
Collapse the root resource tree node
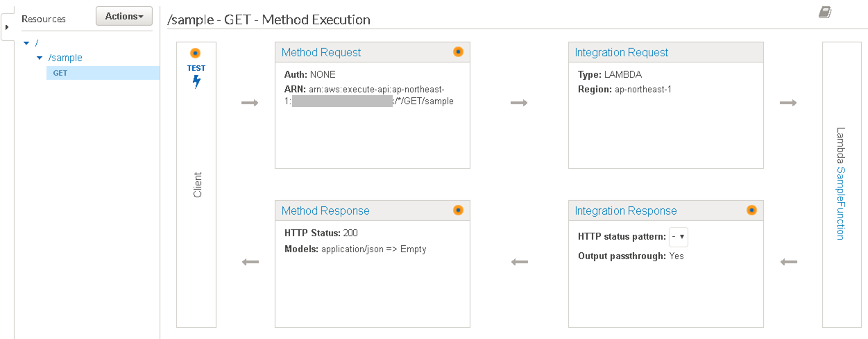click(x=26, y=43)
